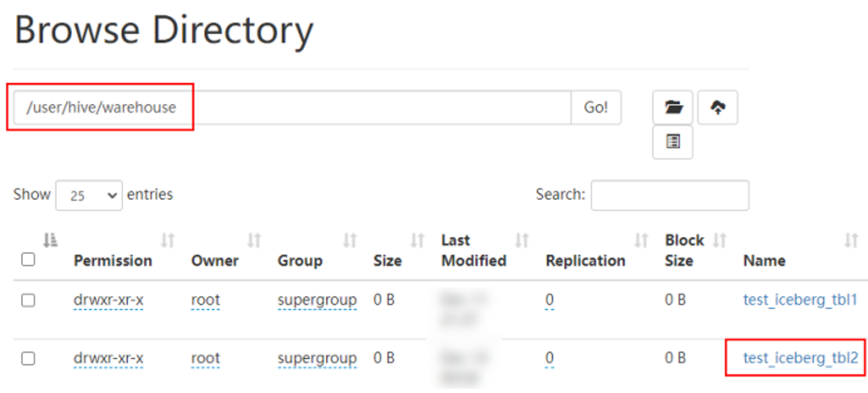Image resolution: width=868 pixels, height=393 pixels.
Task: Sort by the Name column arrows
Action: click(x=852, y=240)
